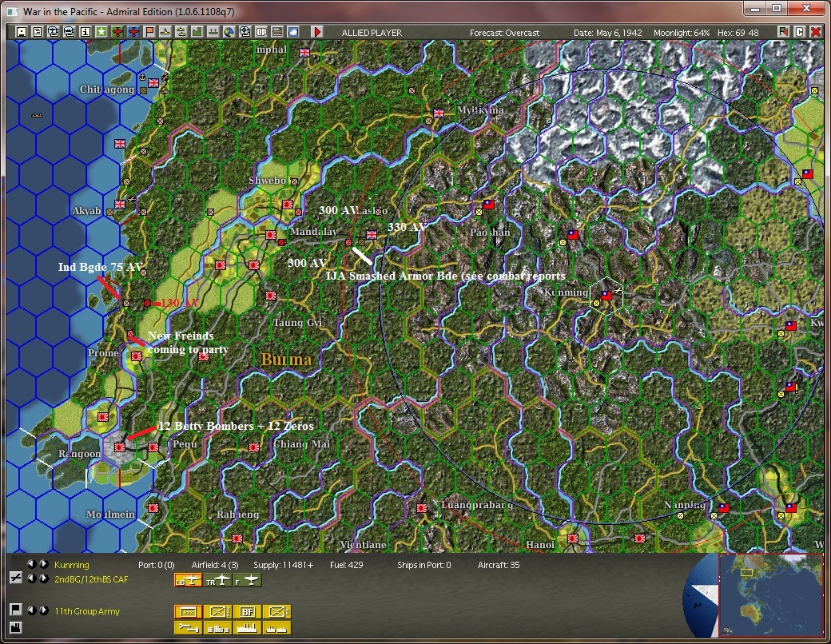Click the small factories yellow icon
Image resolution: width=831 pixels, height=644 pixels.
click(x=277, y=627)
